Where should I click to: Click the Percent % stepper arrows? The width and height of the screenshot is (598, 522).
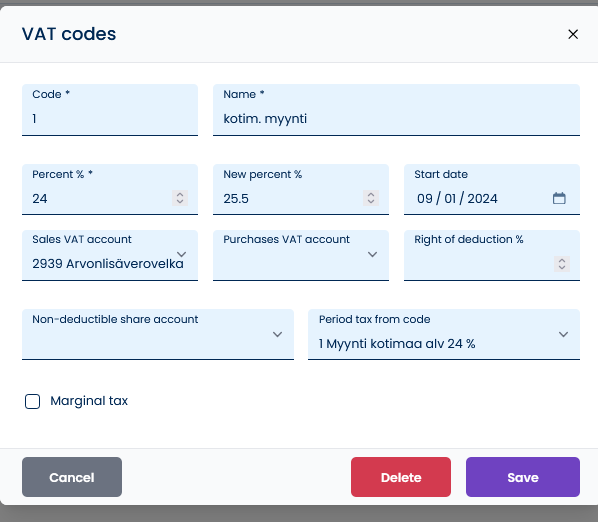pyautogui.click(x=180, y=198)
